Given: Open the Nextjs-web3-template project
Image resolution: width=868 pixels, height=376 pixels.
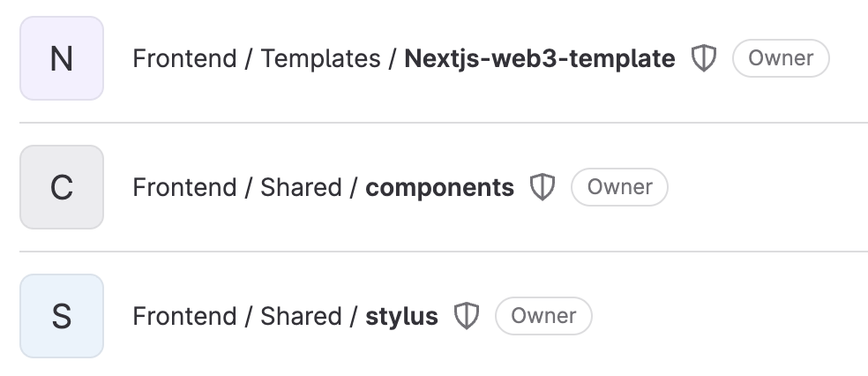Looking at the screenshot, I should pos(540,58).
